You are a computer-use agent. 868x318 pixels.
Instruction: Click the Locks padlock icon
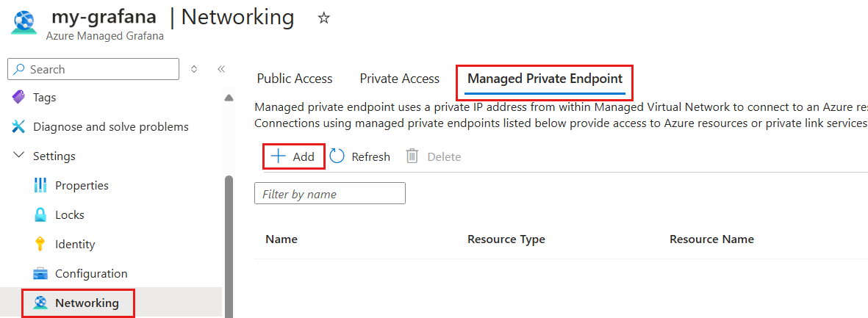tap(40, 215)
